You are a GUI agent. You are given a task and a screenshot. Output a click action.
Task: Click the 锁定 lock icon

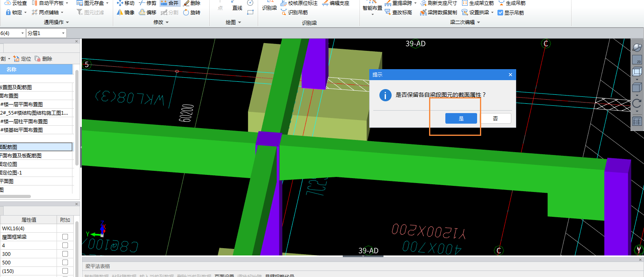(8, 12)
